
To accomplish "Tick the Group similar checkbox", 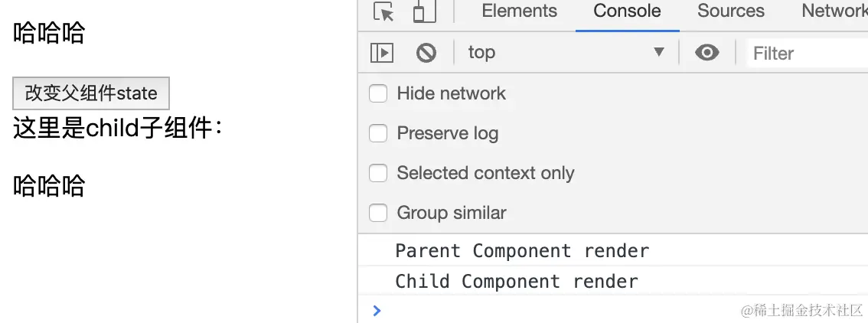I will [378, 213].
